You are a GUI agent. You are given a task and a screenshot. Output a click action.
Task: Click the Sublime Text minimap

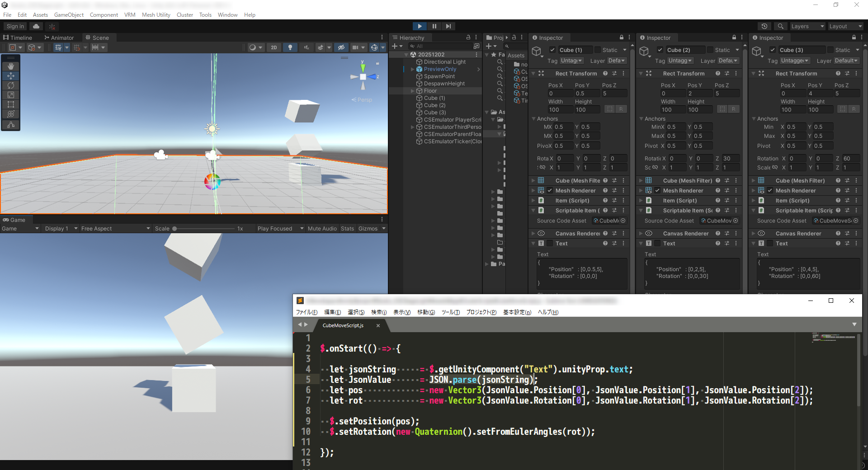[833, 338]
